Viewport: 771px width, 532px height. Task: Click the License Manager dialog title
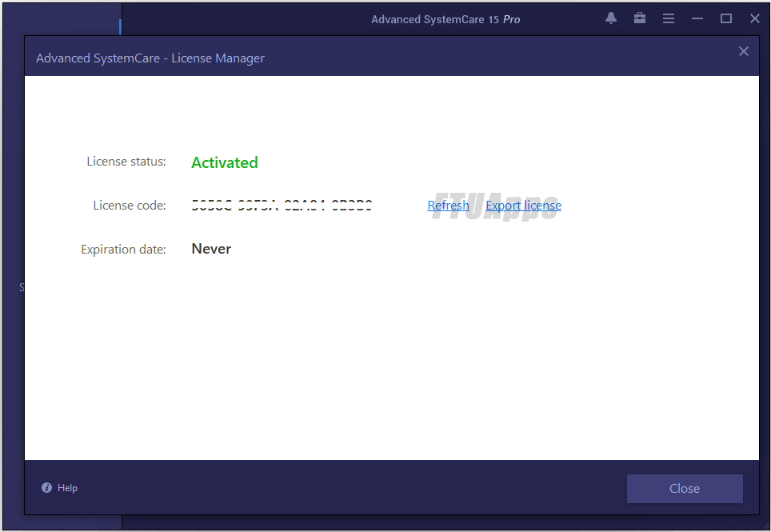pos(150,58)
